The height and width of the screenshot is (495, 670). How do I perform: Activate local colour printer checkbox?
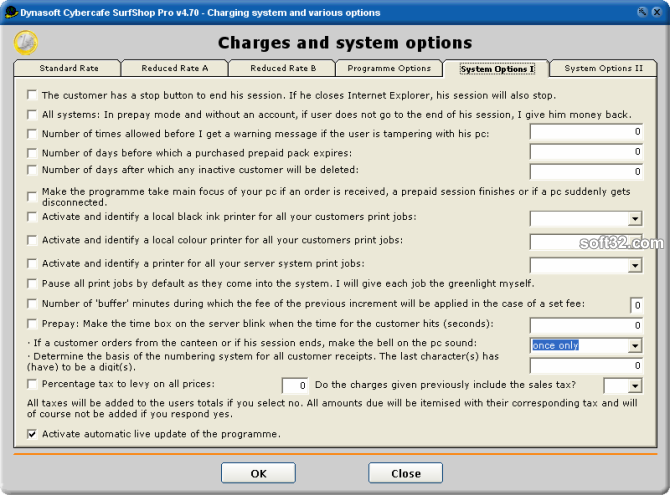[x=32, y=240]
